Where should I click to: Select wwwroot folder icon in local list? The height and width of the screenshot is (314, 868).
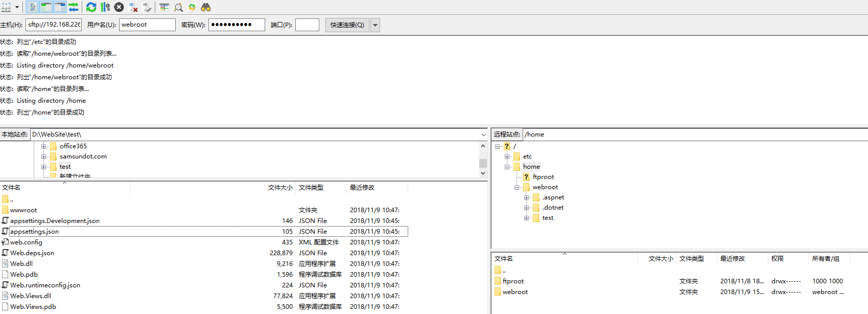[x=5, y=210]
